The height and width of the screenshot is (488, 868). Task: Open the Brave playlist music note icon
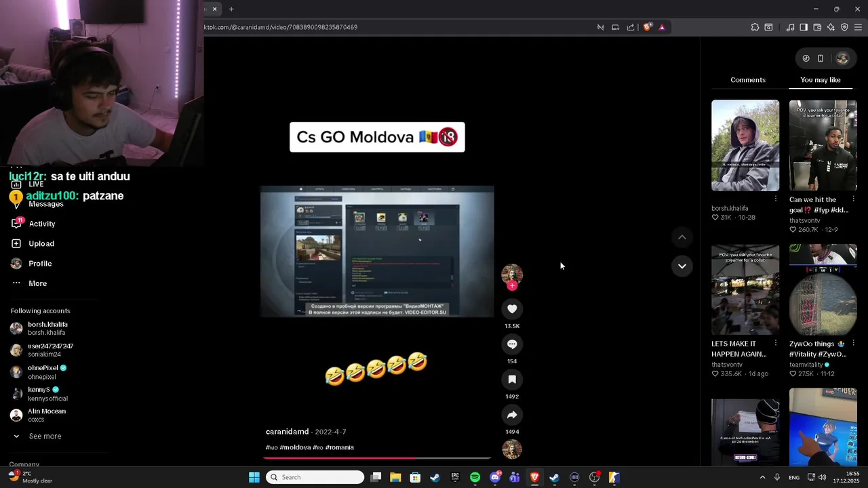[790, 27]
